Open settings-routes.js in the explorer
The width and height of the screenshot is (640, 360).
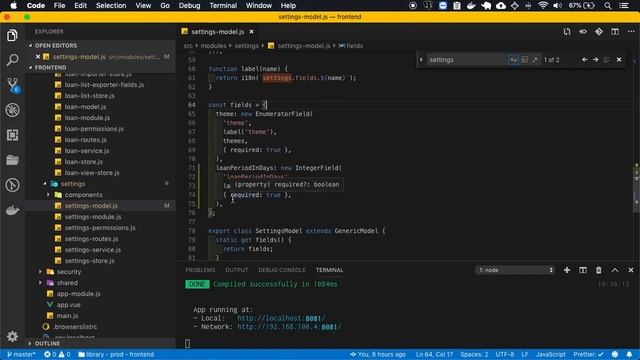coord(91,238)
